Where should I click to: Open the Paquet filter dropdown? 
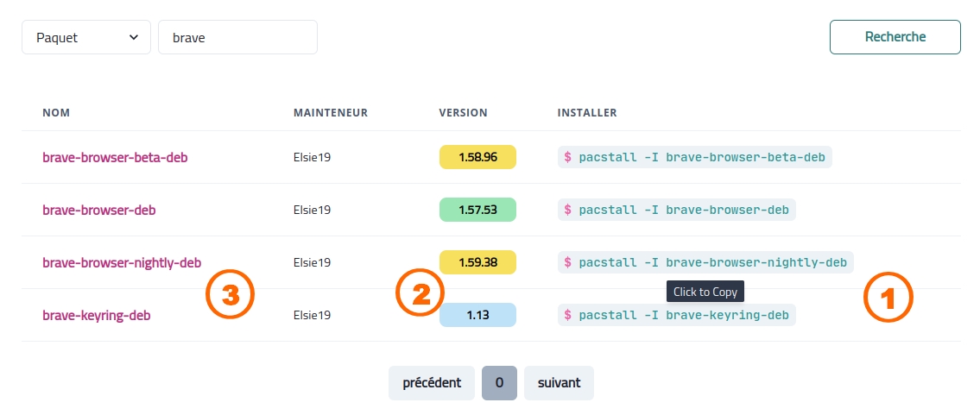[86, 38]
